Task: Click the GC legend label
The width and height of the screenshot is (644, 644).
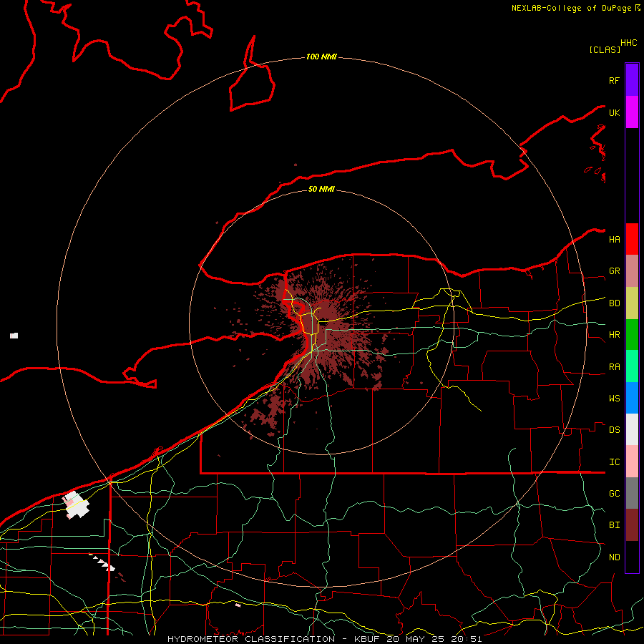Action: click(615, 494)
